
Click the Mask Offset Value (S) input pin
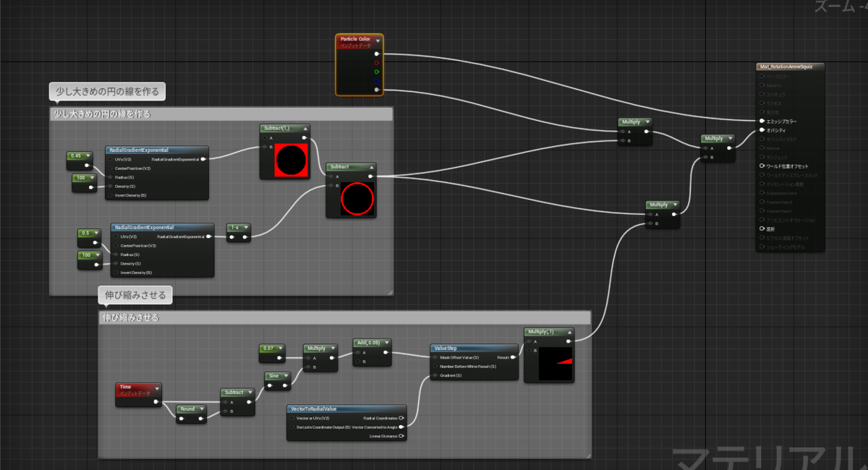click(x=435, y=357)
